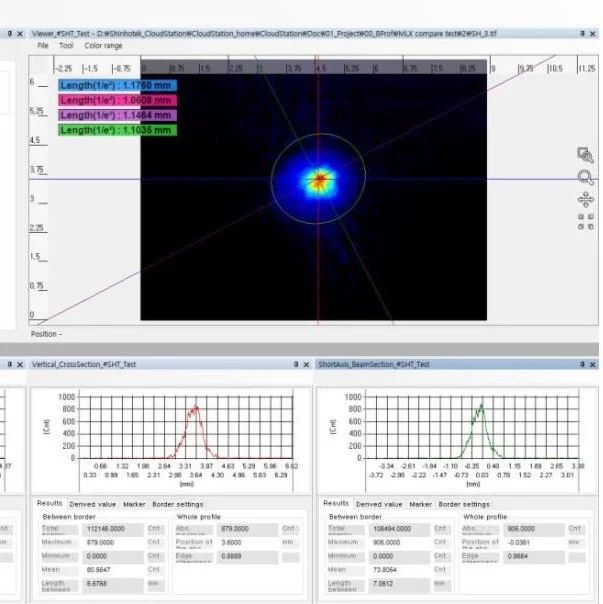Close the ShortAxis_BeamSection panel
This screenshot has height=604, width=603.
coord(593,364)
